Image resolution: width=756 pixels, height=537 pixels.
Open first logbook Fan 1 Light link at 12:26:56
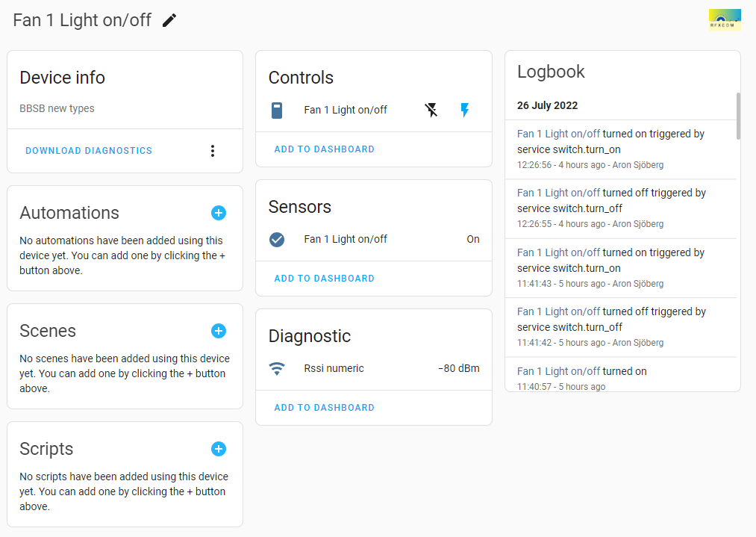click(x=558, y=134)
